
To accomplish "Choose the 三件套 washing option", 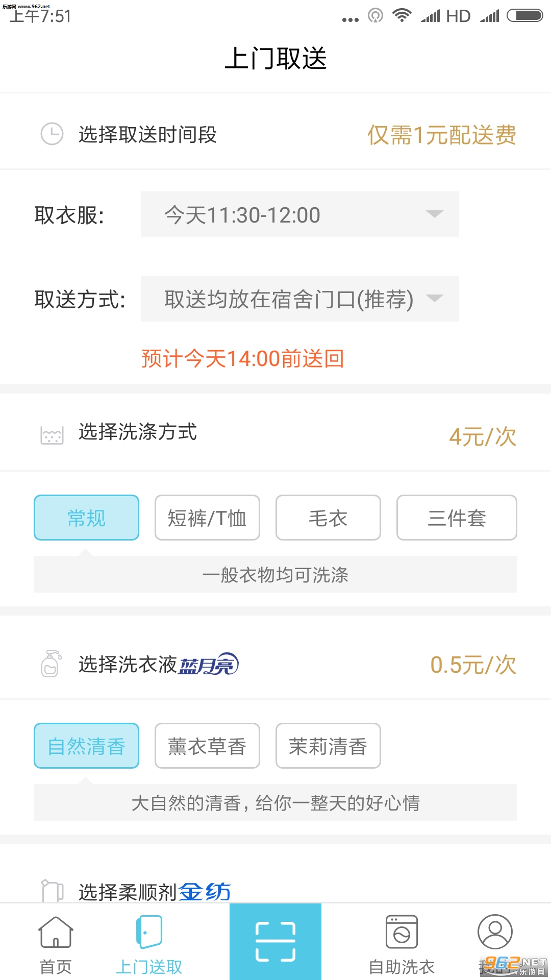I will 457,518.
